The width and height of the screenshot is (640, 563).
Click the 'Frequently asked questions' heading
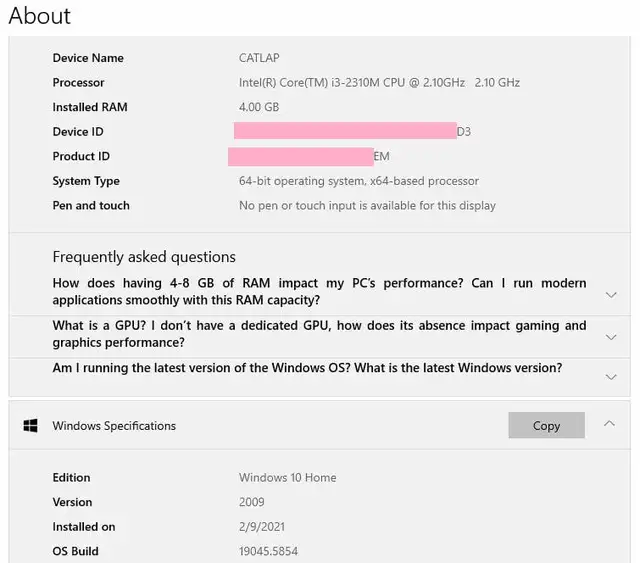pyautogui.click(x=144, y=257)
